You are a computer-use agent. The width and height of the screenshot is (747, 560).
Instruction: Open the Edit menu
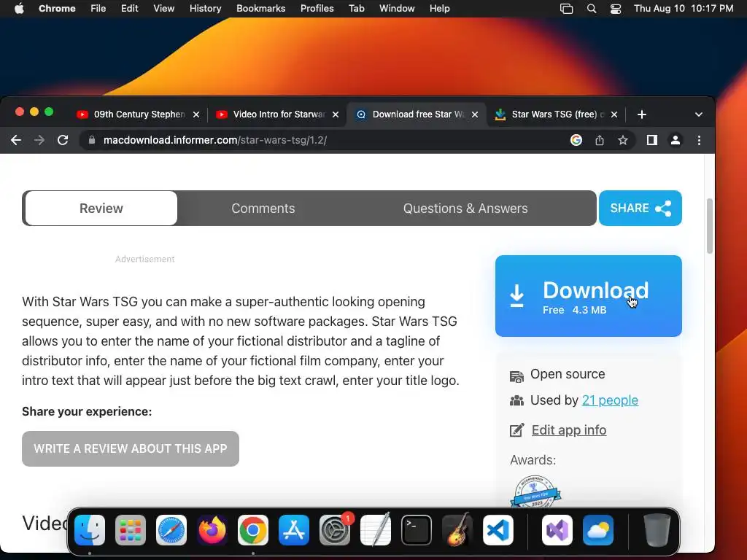130,8
